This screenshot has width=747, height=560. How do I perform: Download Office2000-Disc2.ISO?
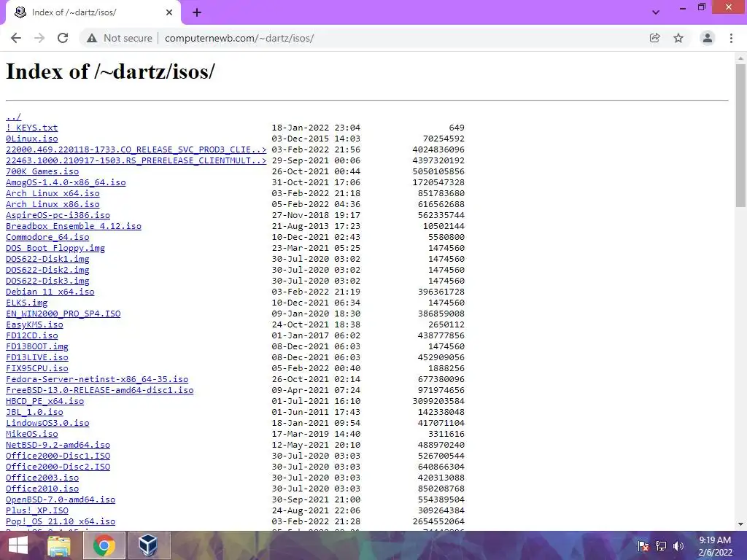pyautogui.click(x=58, y=467)
